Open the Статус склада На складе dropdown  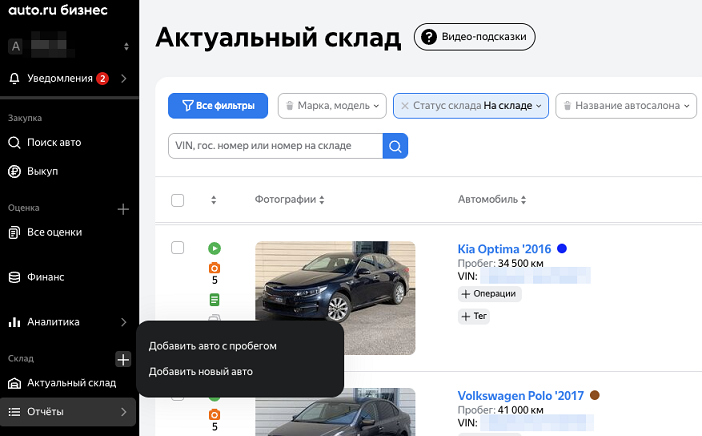471,106
